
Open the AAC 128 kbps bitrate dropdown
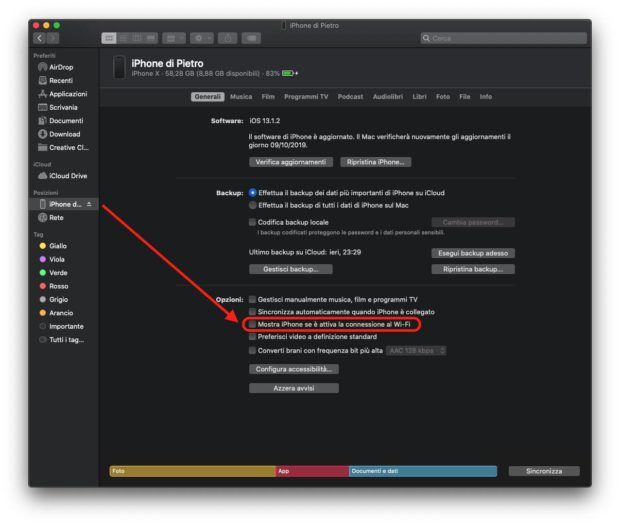[x=416, y=351]
